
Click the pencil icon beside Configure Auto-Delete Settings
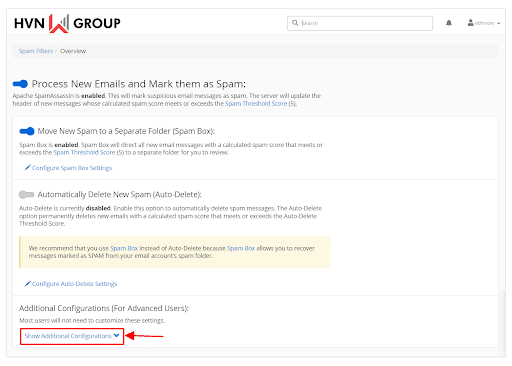(28, 283)
